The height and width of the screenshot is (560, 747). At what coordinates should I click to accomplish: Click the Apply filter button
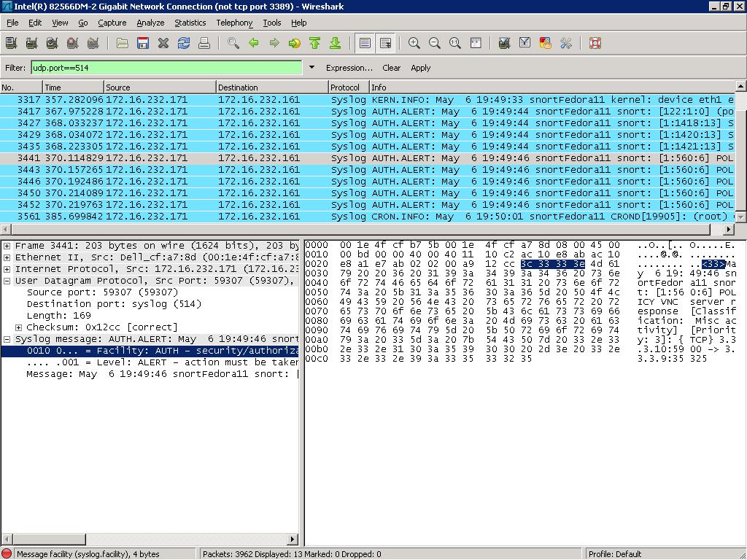coord(420,68)
